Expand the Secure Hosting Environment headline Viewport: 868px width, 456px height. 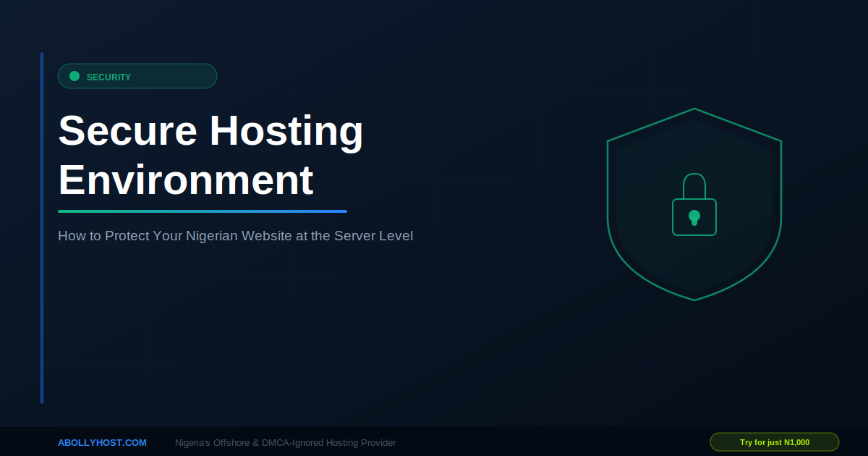pos(210,156)
